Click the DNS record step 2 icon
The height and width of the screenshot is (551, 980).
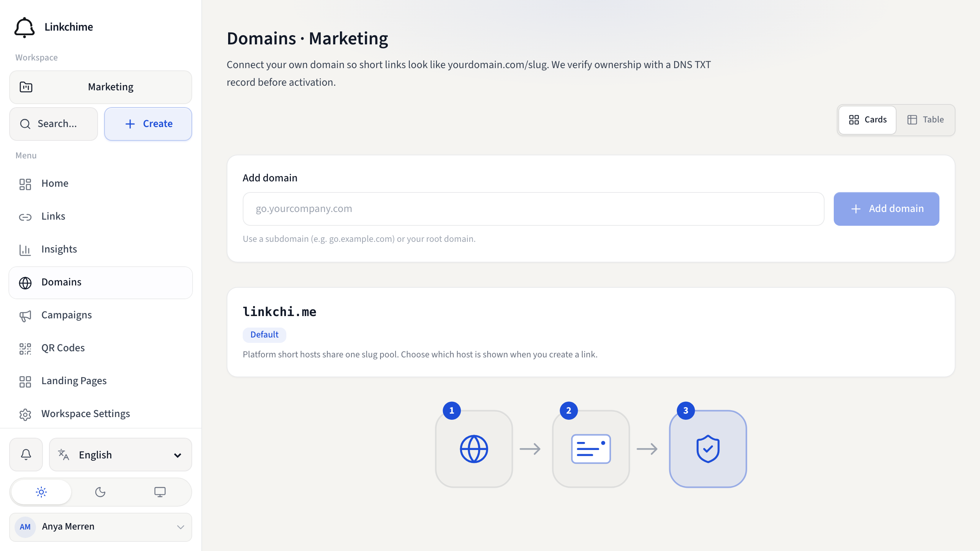(x=591, y=449)
